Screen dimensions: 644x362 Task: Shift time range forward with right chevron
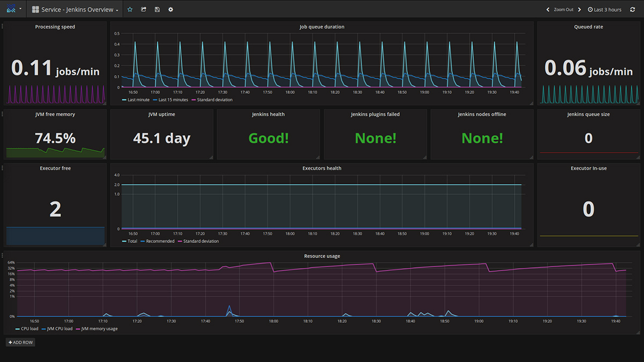click(580, 10)
